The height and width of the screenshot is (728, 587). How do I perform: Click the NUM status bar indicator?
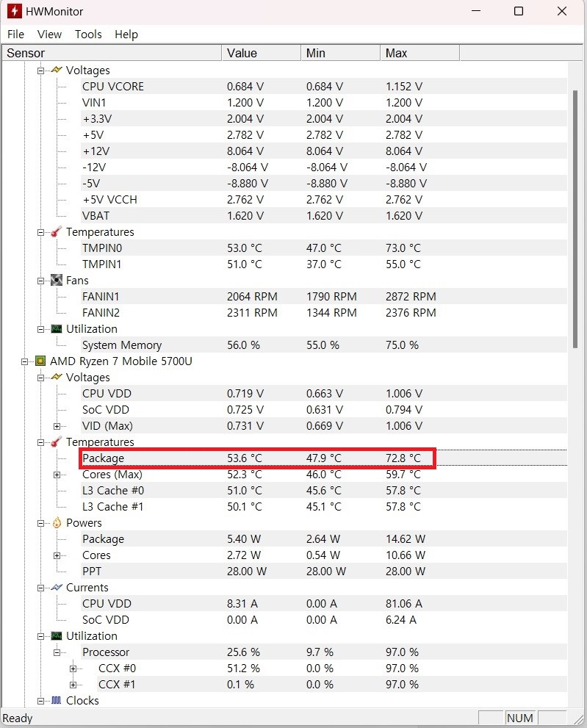(x=519, y=718)
